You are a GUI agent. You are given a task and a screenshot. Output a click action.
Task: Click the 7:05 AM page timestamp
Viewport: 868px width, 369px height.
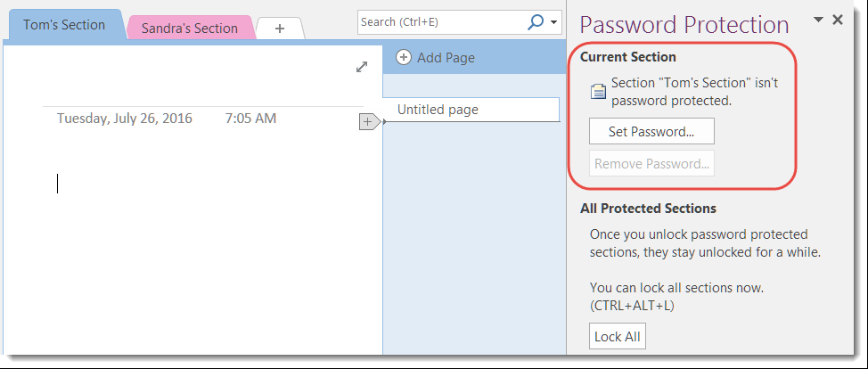(x=250, y=118)
